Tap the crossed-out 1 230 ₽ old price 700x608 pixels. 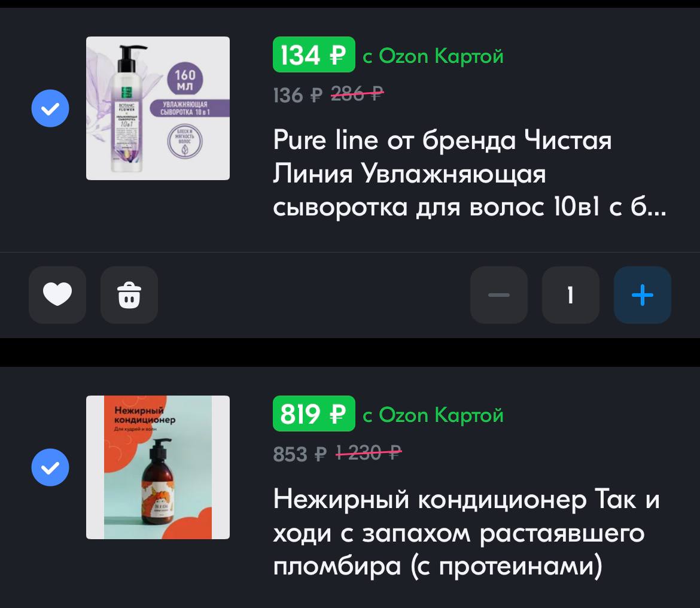point(369,452)
